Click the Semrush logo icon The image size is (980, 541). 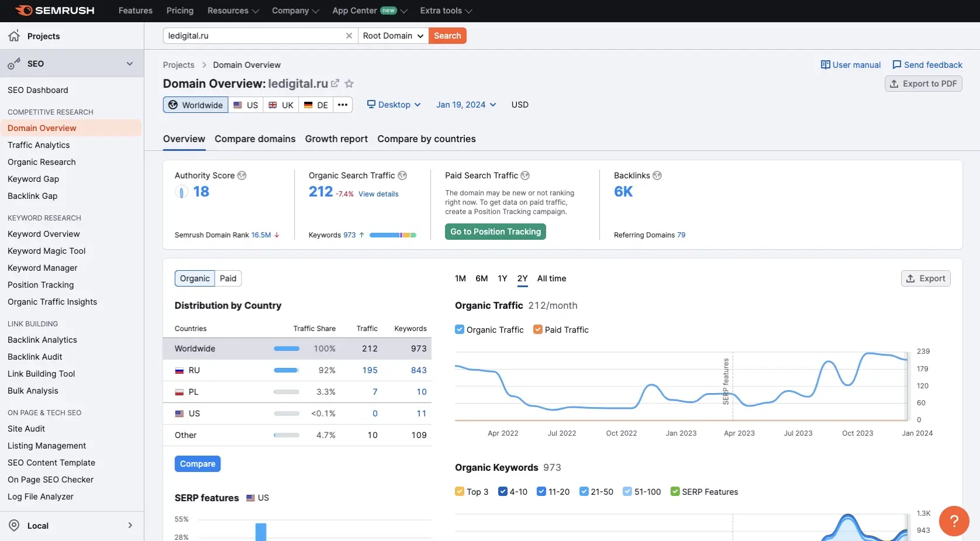coord(24,11)
